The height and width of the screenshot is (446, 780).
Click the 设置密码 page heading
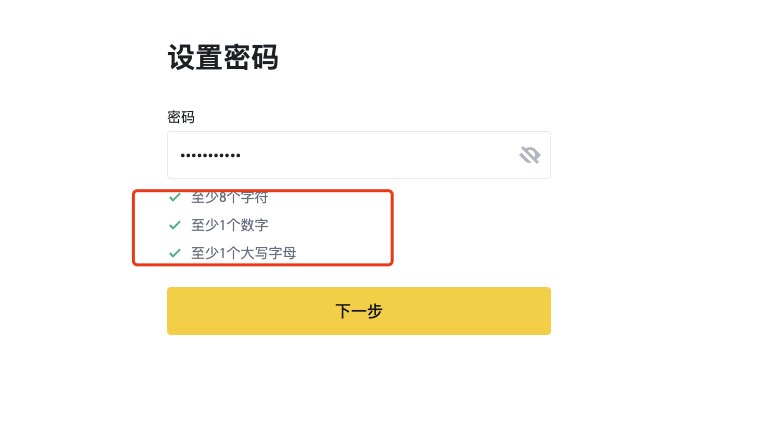(x=222, y=58)
